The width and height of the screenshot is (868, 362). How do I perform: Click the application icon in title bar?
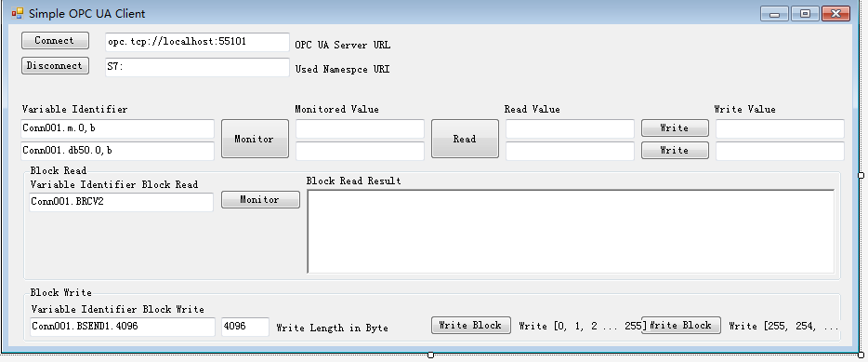pos(18,13)
